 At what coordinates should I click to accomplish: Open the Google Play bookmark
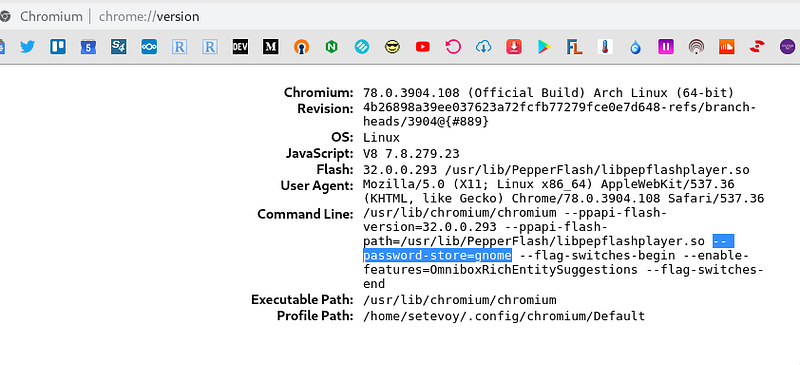click(x=544, y=47)
